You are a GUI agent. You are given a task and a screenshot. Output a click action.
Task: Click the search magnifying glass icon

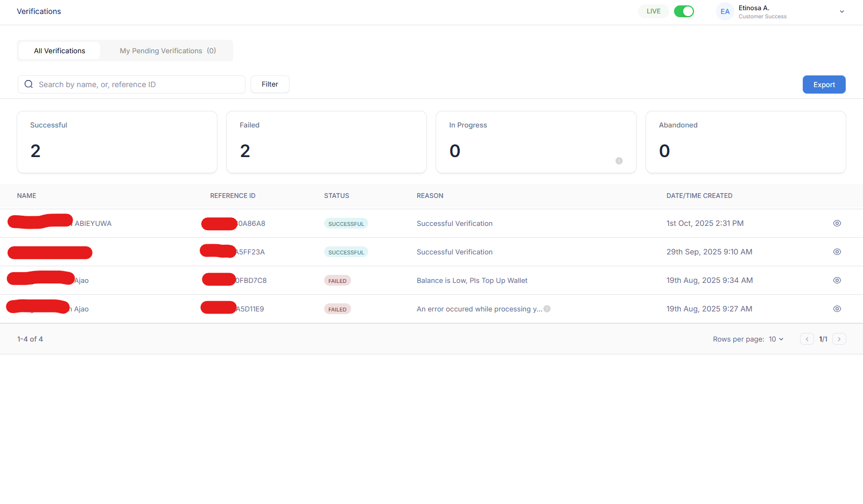click(29, 84)
